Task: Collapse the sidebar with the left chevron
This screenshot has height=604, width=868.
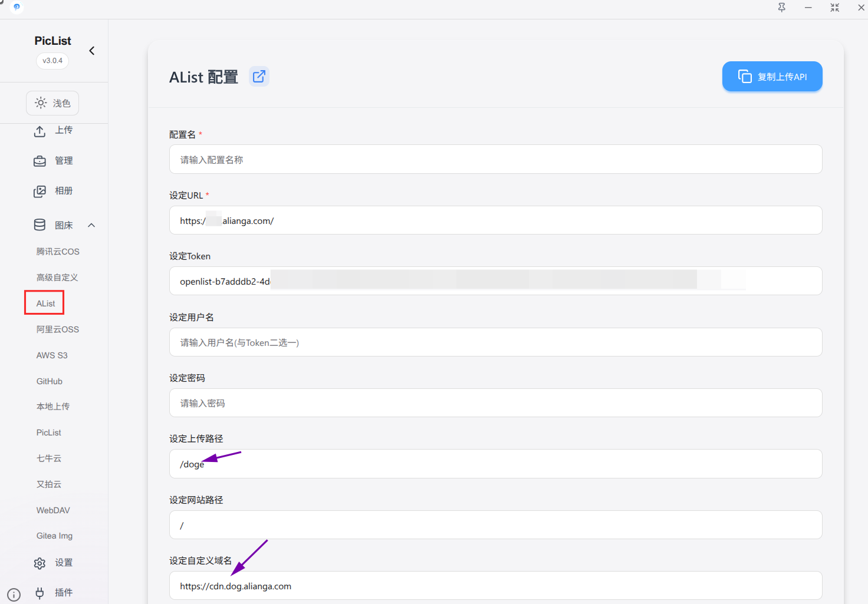Action: [x=92, y=51]
